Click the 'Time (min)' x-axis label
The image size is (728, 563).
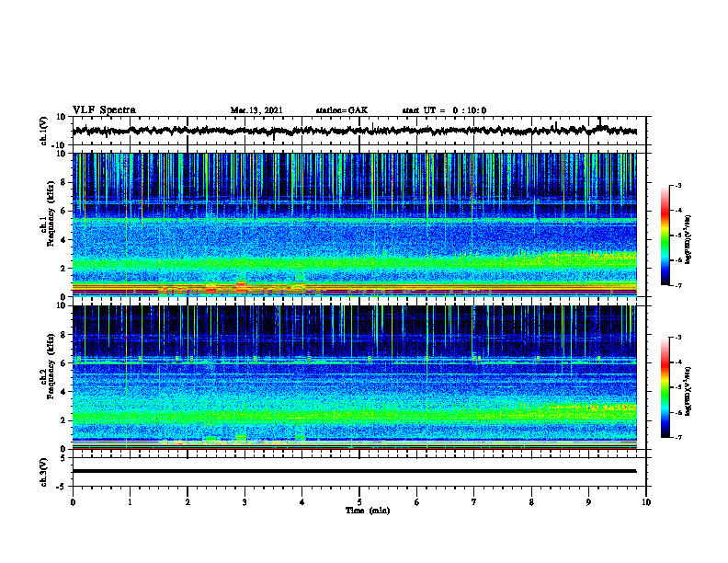point(368,511)
